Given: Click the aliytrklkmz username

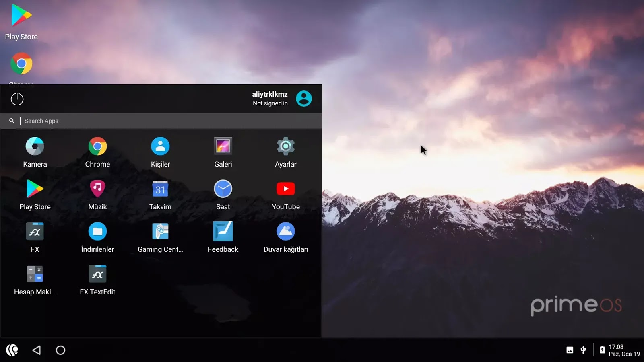Looking at the screenshot, I should [270, 94].
